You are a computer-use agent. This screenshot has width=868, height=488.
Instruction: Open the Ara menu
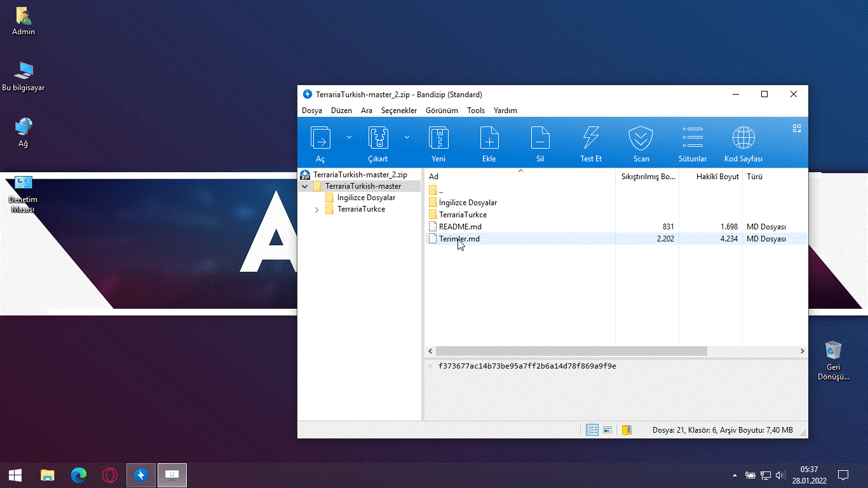point(367,111)
